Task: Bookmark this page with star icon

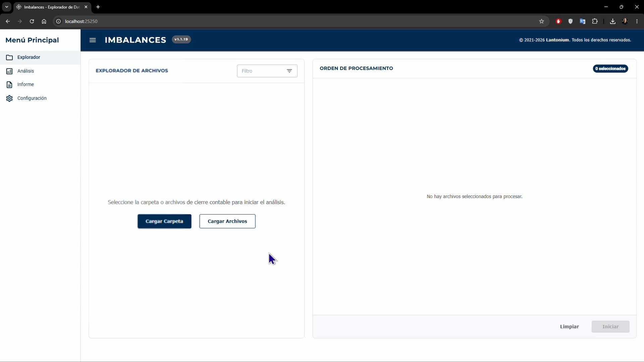Action: coord(541,21)
